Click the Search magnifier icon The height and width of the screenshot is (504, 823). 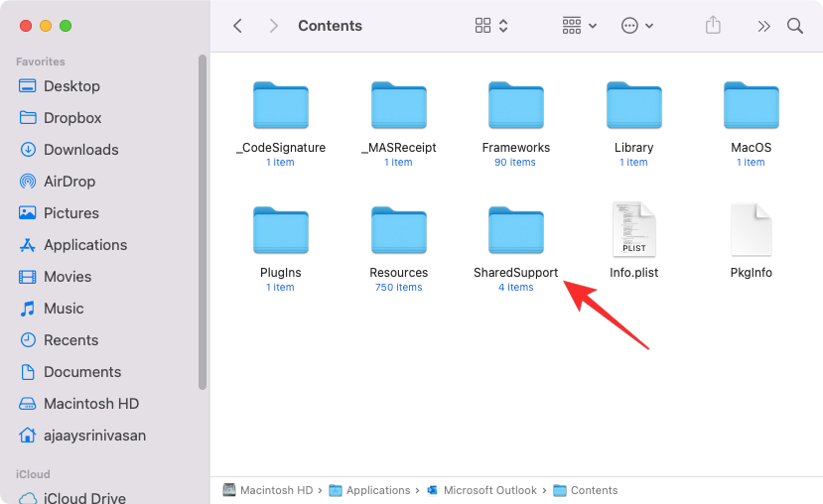click(795, 26)
